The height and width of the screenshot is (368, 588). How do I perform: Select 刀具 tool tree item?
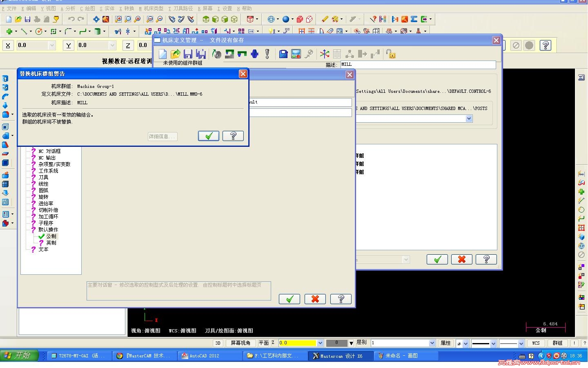coord(43,177)
